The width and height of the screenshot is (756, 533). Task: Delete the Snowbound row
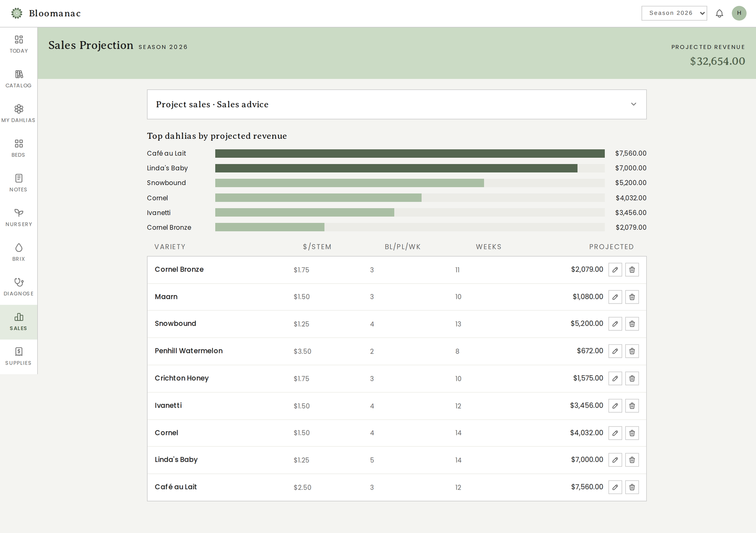coord(632,324)
